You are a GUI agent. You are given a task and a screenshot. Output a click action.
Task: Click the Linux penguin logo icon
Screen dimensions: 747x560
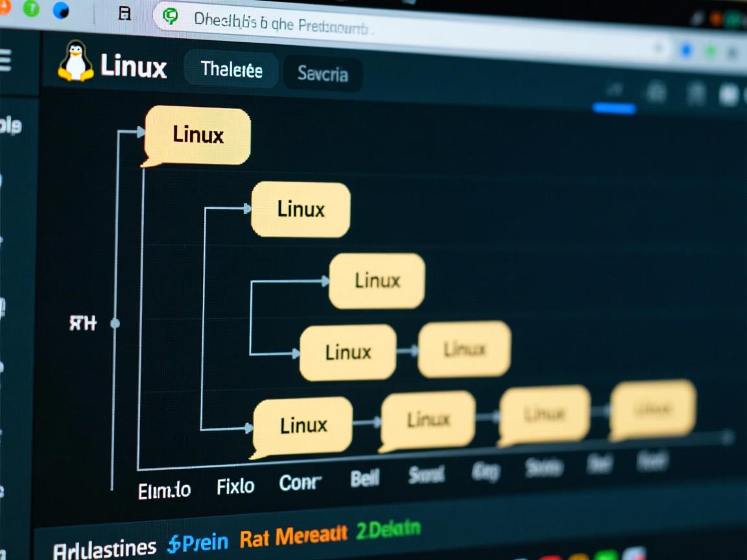(x=75, y=63)
